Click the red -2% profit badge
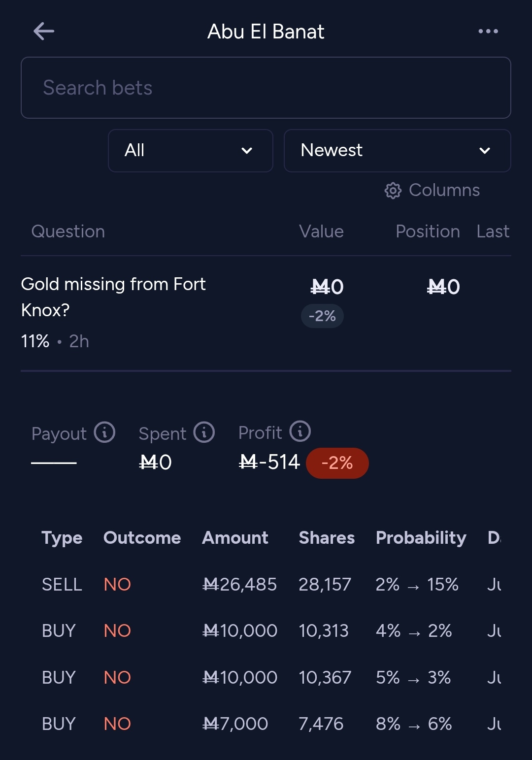Screen dimensions: 532x760 click(x=337, y=463)
